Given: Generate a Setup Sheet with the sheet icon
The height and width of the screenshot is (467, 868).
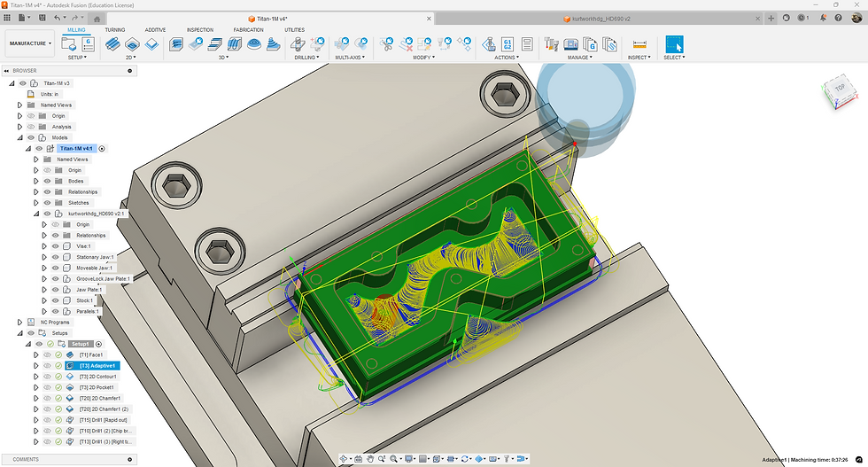Looking at the screenshot, I should [527, 44].
